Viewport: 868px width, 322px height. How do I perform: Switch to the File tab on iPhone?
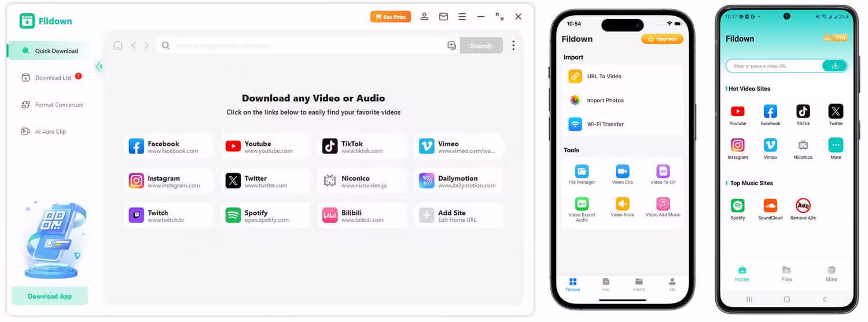coord(606,284)
